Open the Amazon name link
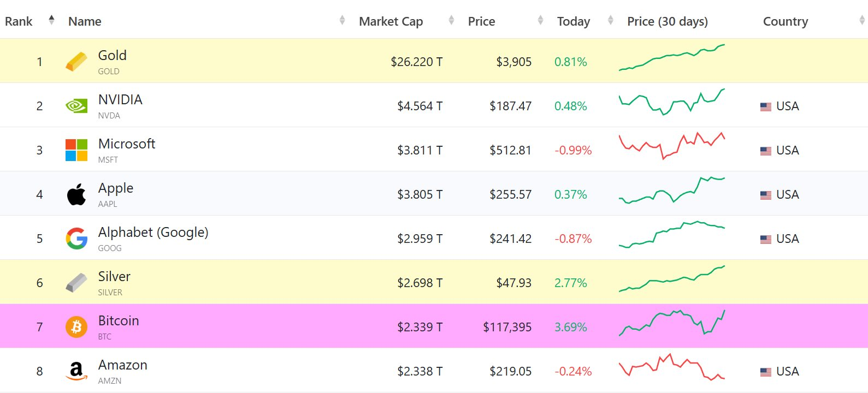868x393 pixels. pyautogui.click(x=122, y=365)
